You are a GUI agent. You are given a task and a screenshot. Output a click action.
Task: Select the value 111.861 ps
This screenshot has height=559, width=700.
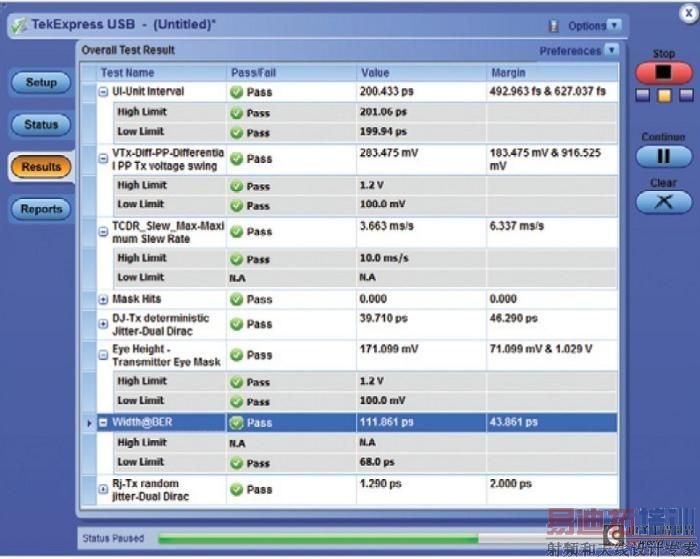tap(387, 422)
